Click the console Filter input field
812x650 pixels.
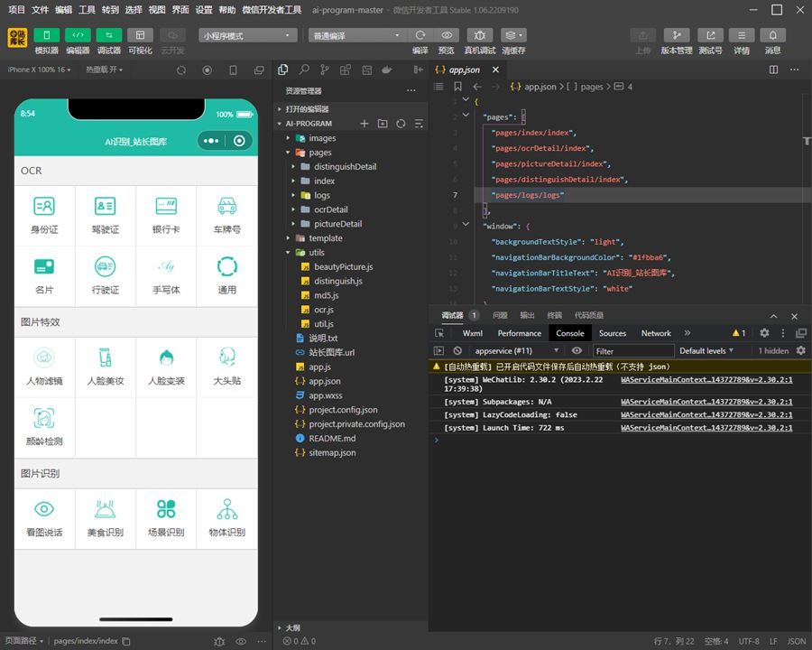pyautogui.click(x=632, y=351)
